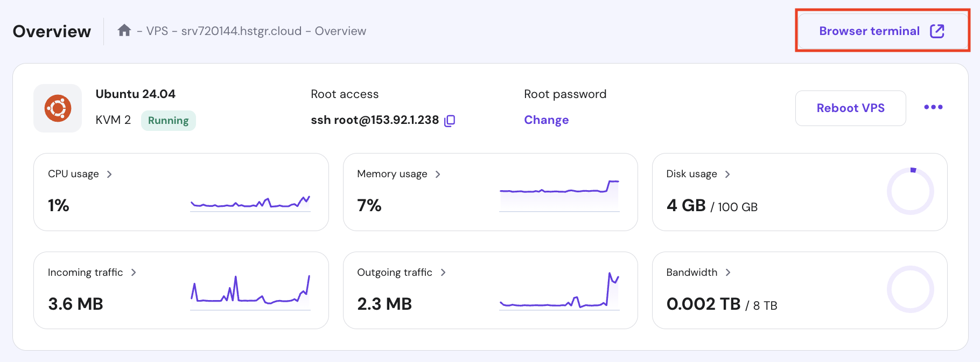Screen dimensions: 980x362
Task: Click the home icon in breadcrumb
Action: point(124,31)
